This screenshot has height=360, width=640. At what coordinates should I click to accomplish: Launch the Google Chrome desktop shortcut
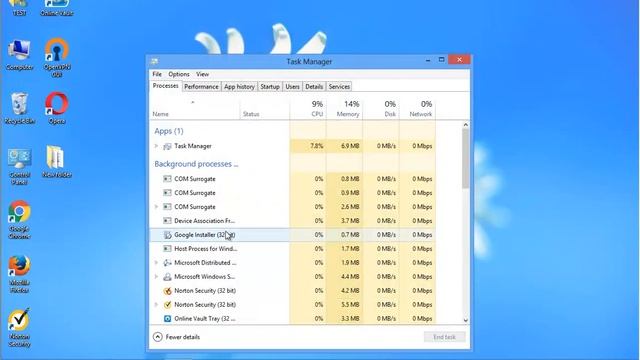coord(19,220)
